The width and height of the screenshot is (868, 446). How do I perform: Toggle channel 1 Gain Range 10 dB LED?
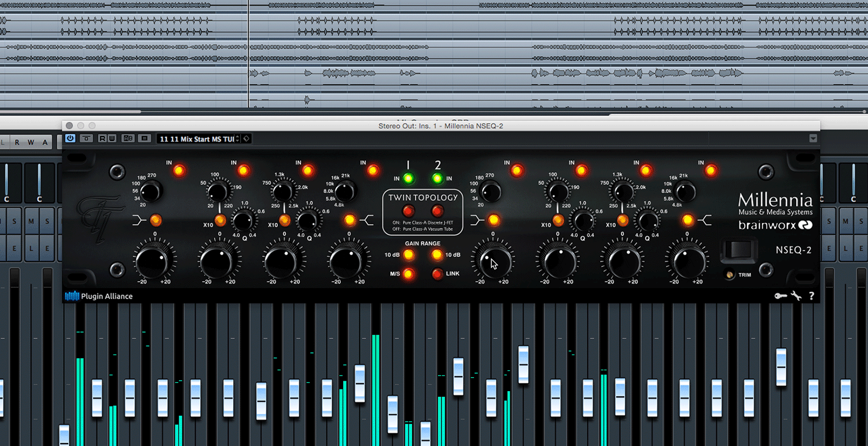[x=409, y=255]
